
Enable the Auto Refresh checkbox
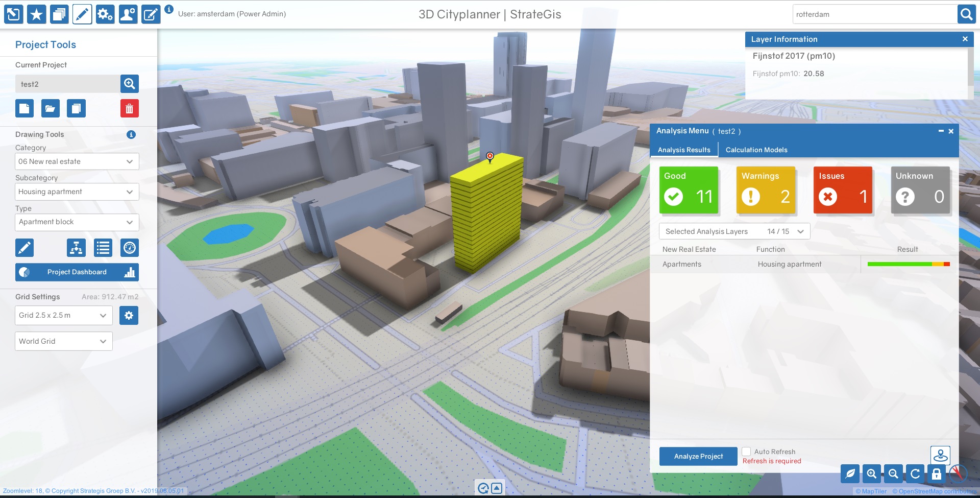coord(746,452)
